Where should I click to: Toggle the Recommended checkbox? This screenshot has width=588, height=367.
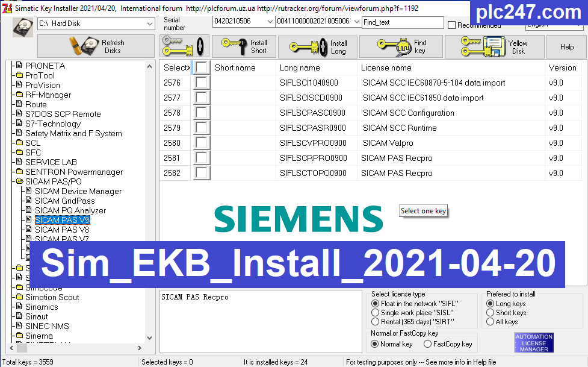(452, 25)
